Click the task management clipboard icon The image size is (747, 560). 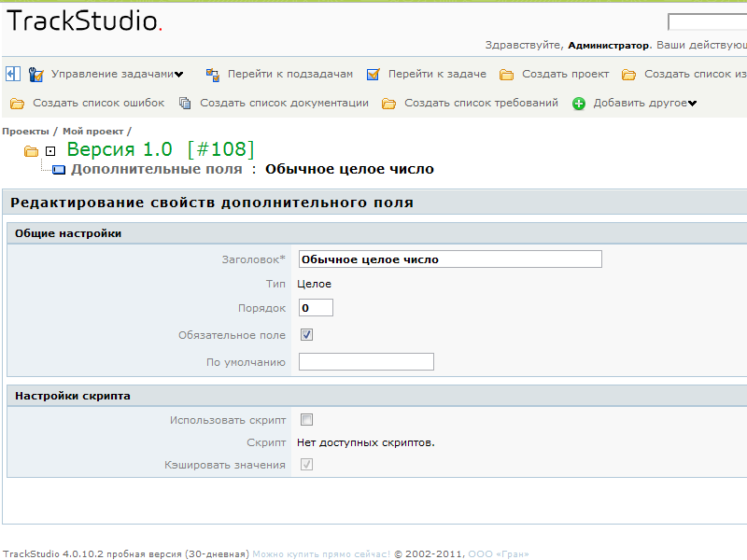pos(36,75)
